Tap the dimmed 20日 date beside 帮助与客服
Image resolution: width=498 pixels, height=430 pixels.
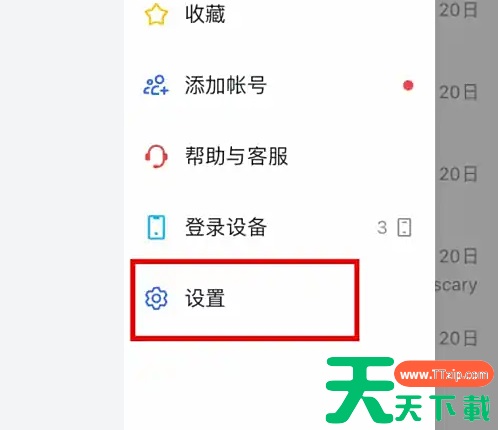pyautogui.click(x=458, y=174)
